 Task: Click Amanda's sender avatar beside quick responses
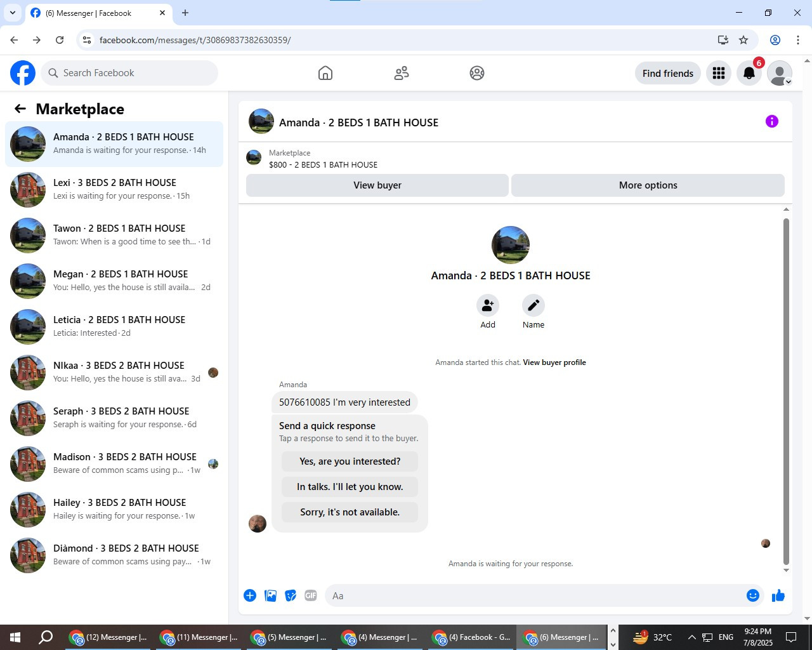tap(258, 524)
